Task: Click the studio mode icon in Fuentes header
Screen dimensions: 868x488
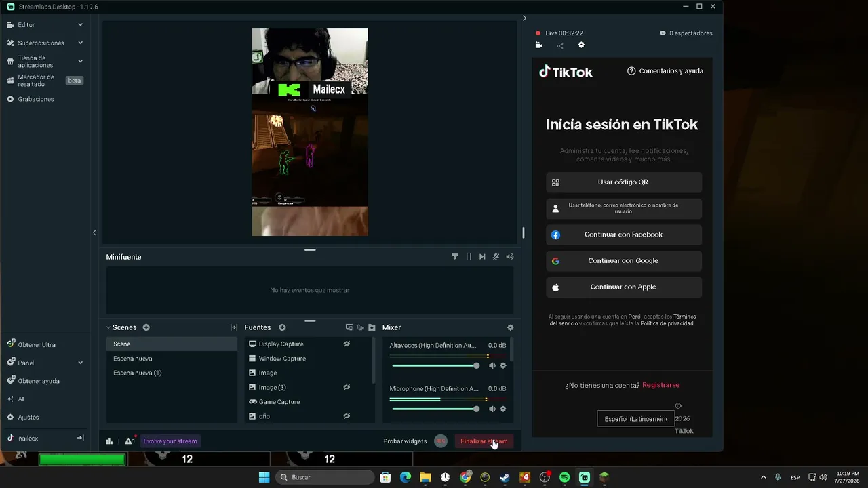Action: pos(349,327)
